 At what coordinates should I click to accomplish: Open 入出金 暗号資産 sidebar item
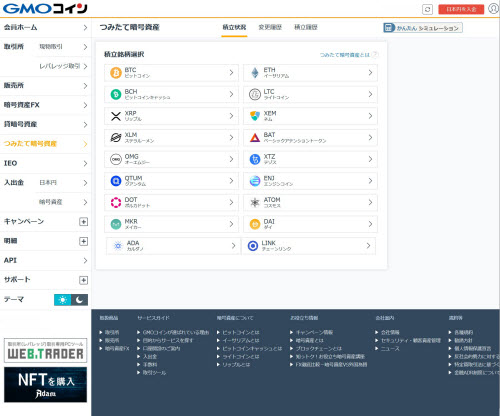pos(63,202)
